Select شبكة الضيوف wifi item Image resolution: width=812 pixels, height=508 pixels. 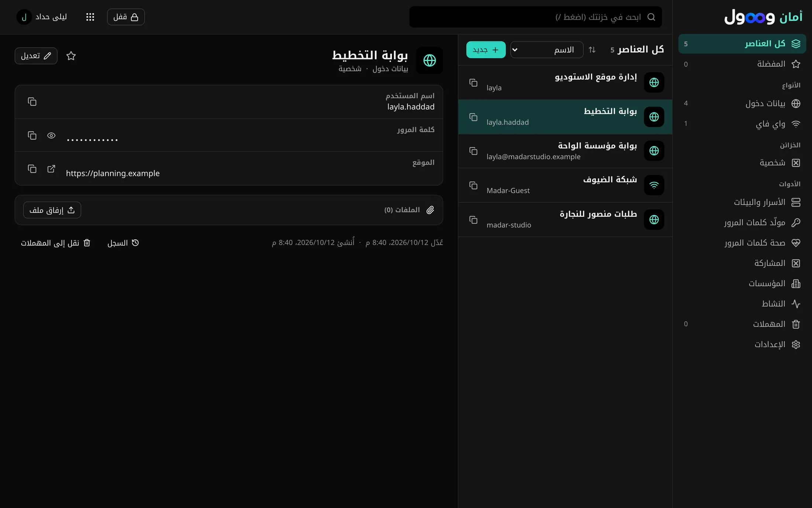click(565, 185)
